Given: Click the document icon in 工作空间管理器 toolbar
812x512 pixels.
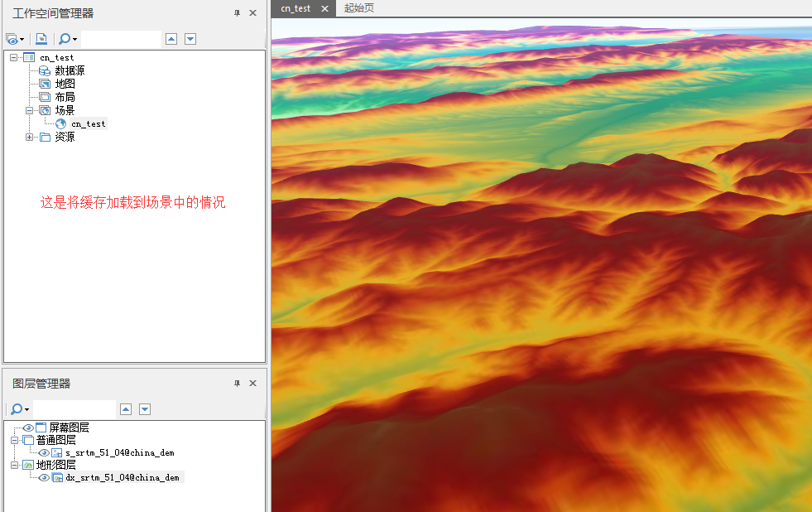Looking at the screenshot, I should coord(41,39).
